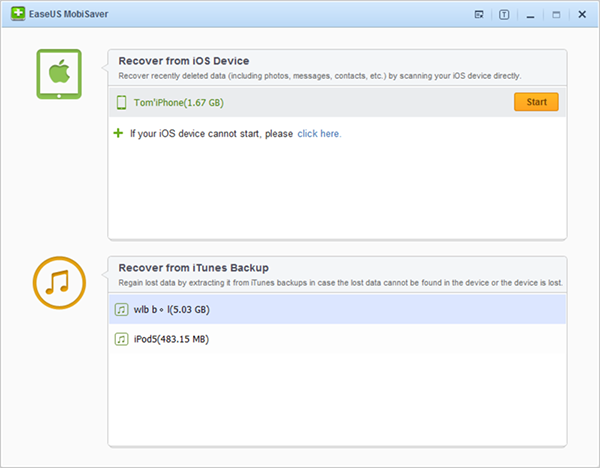The image size is (600, 468).
Task: Select the 5.03 GB iTunes backup row
Action: point(337,309)
